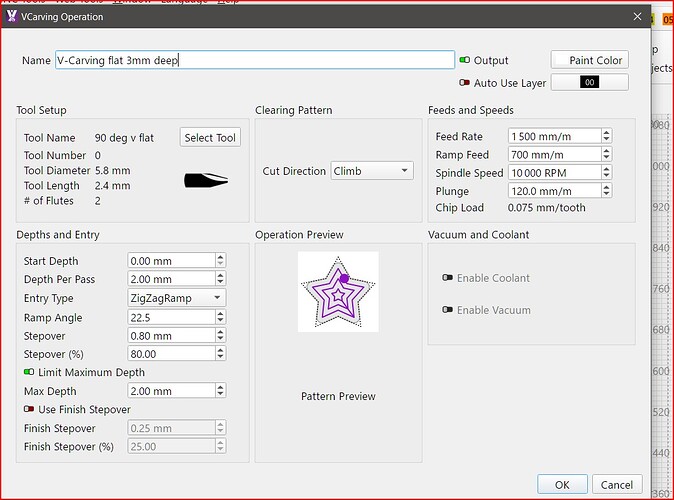
Task: Click the Finish Stepover (%) 25.00 field
Action: [172, 446]
